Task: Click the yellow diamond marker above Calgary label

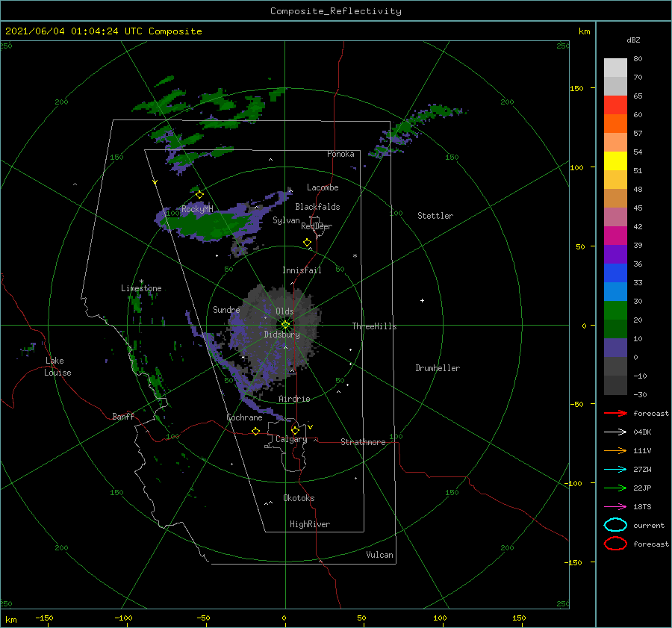Action: pos(295,430)
